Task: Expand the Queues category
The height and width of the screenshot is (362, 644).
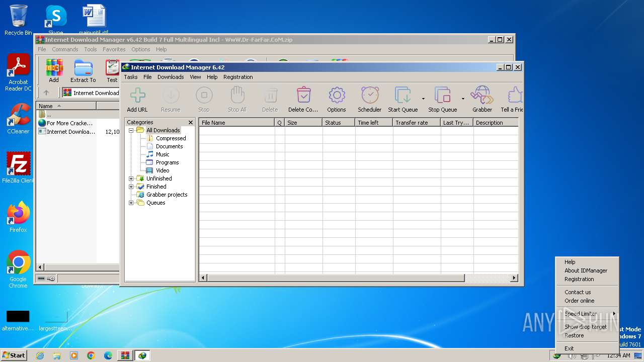Action: [x=131, y=203]
